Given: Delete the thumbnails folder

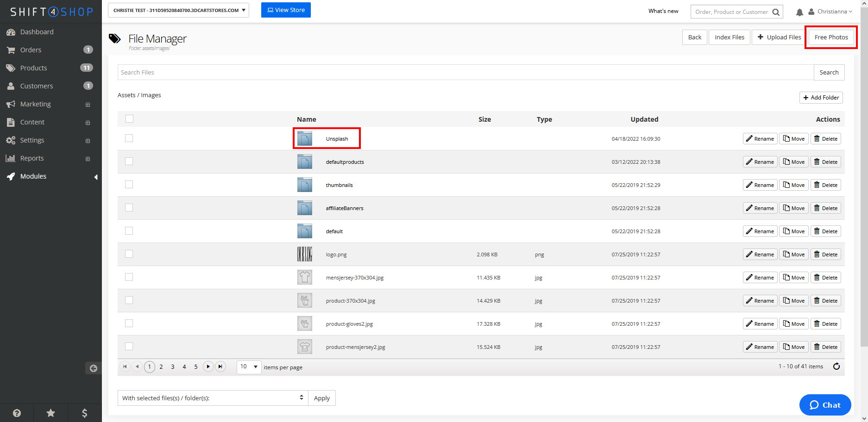Looking at the screenshot, I should click(x=825, y=185).
